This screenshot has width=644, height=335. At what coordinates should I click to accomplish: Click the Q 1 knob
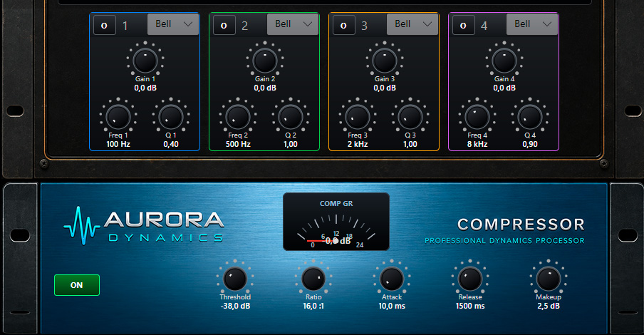coord(171,117)
